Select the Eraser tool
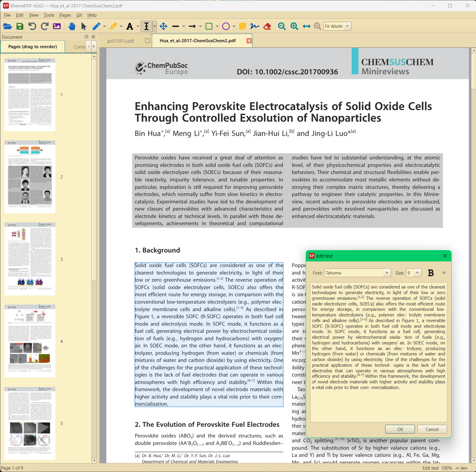 point(267,26)
